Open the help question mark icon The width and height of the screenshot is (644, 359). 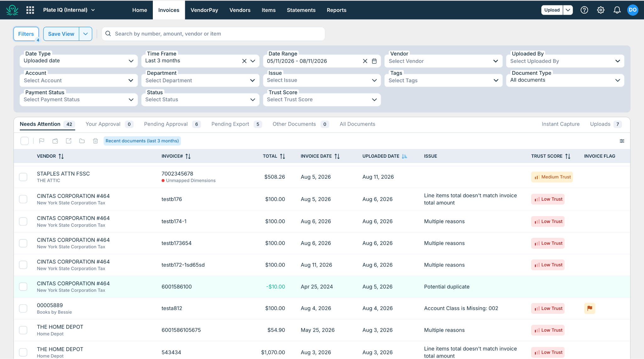pyautogui.click(x=584, y=10)
